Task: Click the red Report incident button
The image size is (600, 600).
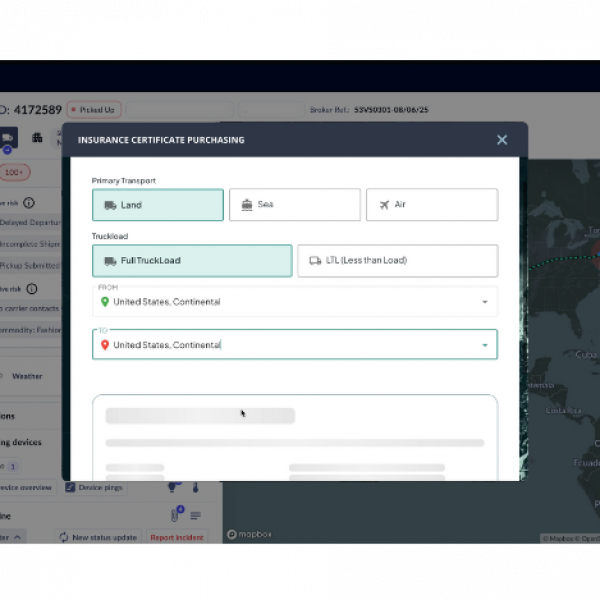Action: [x=176, y=537]
